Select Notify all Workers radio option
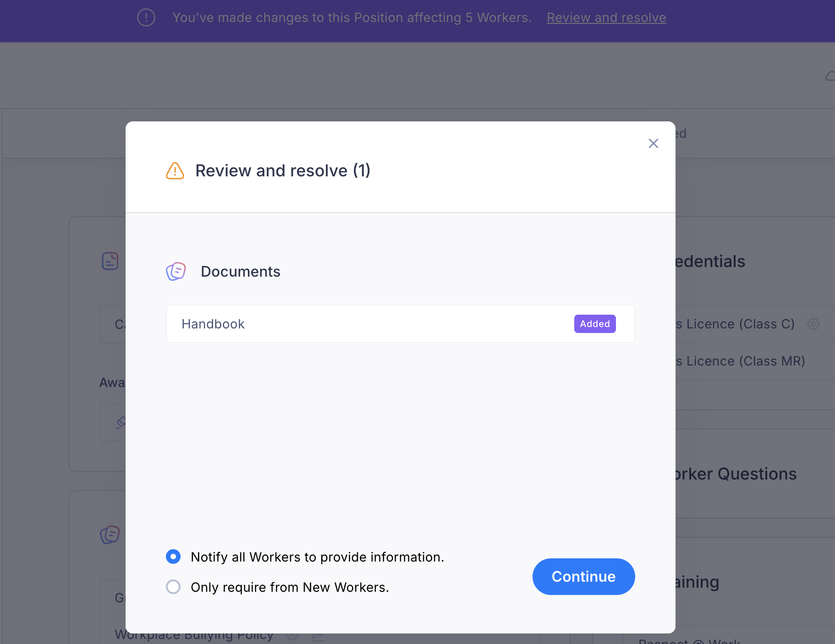The height and width of the screenshot is (644, 835). click(x=173, y=557)
